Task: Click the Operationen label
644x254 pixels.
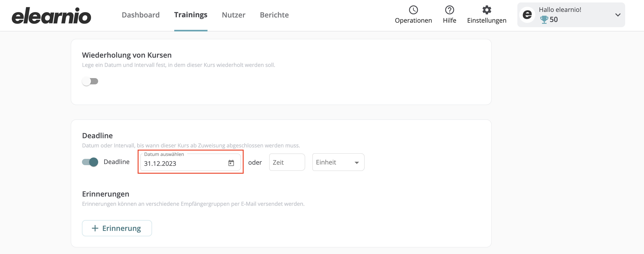Action: click(x=413, y=20)
